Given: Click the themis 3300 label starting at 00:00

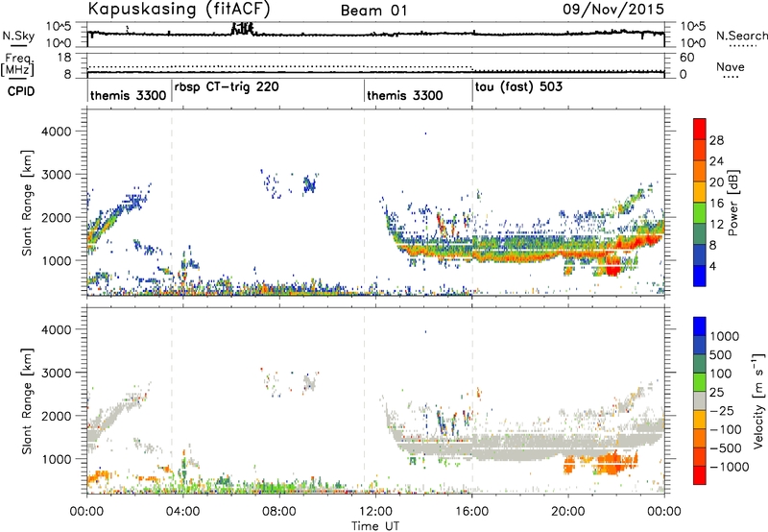Looking at the screenshot, I should pyautogui.click(x=129, y=95).
